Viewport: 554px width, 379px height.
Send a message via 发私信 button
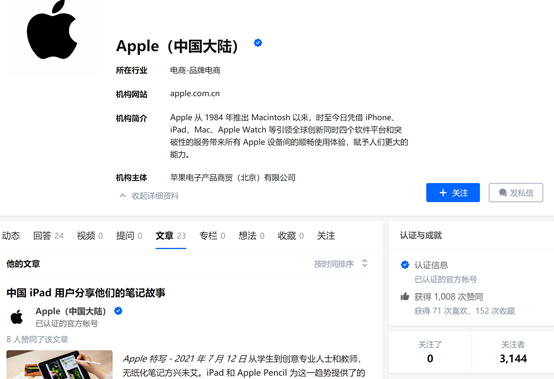coord(516,193)
